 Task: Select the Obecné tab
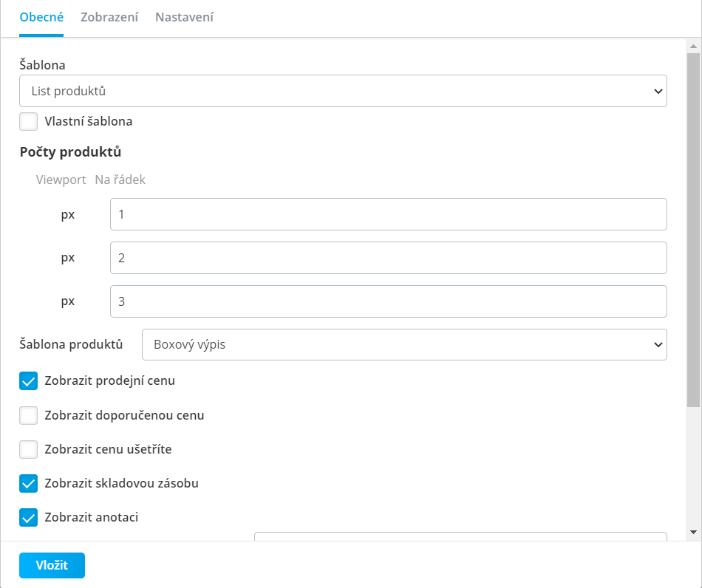[x=41, y=17]
